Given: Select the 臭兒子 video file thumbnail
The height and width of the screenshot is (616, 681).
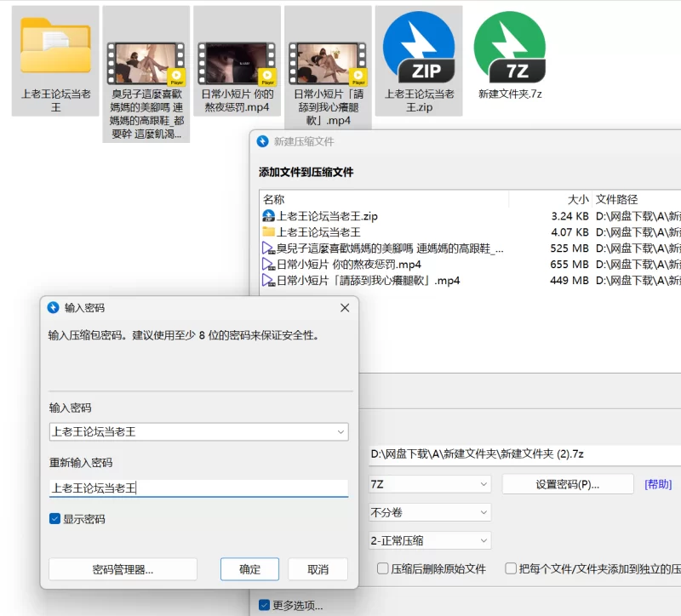Looking at the screenshot, I should coord(146,63).
